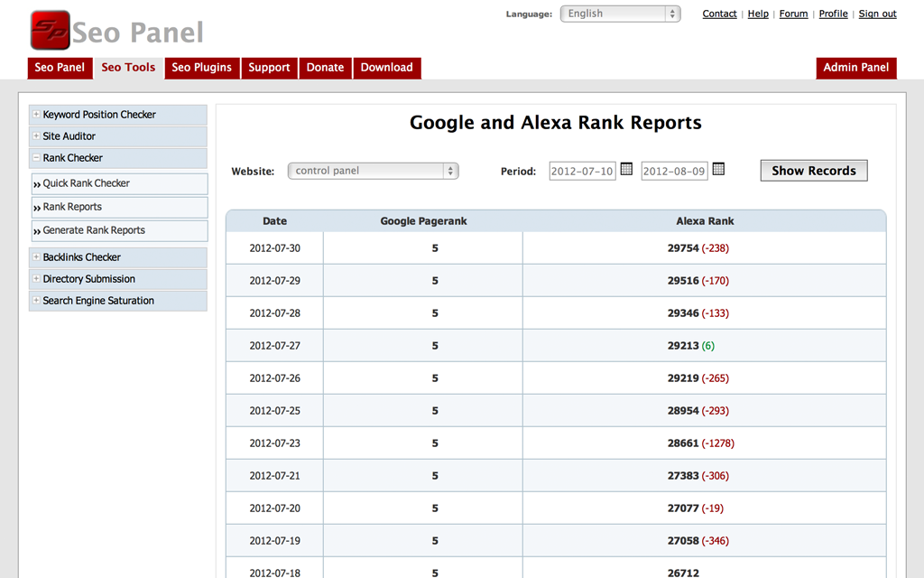Expand the Site Auditor menu
The image size is (924, 578).
(69, 136)
